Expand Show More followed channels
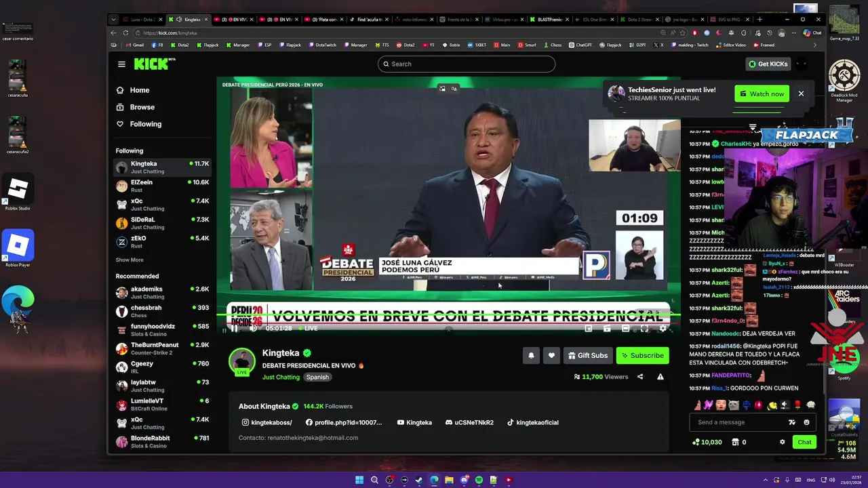Viewport: 868px width, 488px height. tap(130, 260)
